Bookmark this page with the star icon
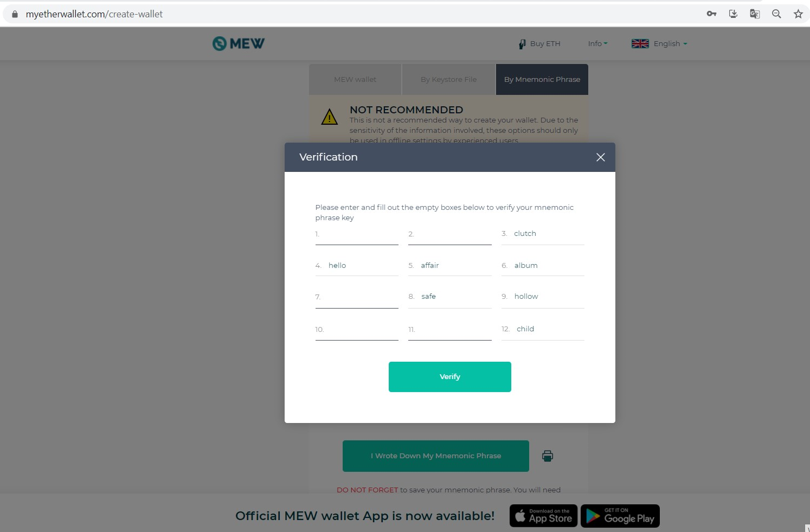The height and width of the screenshot is (532, 810). click(x=798, y=14)
